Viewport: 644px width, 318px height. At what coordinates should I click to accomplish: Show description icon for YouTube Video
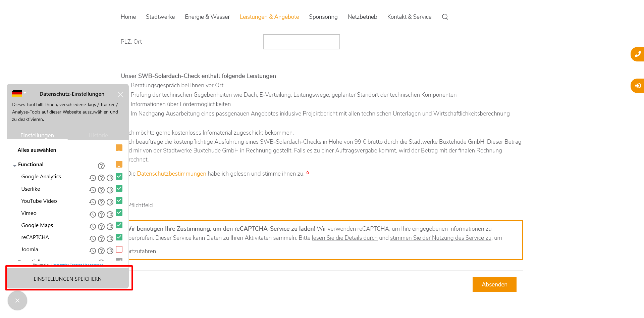pyautogui.click(x=101, y=202)
